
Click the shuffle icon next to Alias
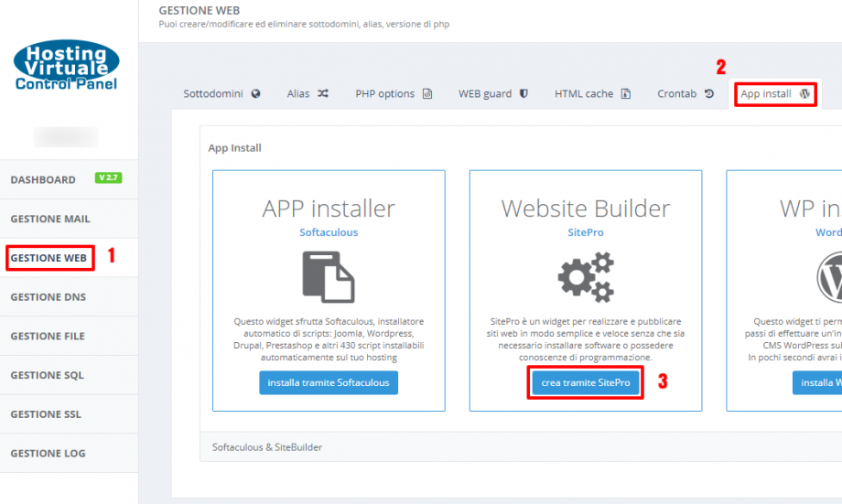(323, 93)
